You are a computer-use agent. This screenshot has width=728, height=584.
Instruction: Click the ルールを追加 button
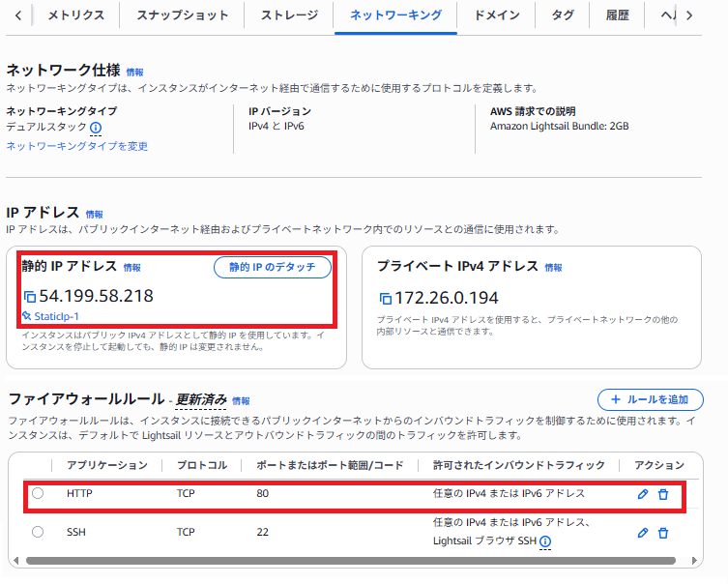tap(651, 399)
